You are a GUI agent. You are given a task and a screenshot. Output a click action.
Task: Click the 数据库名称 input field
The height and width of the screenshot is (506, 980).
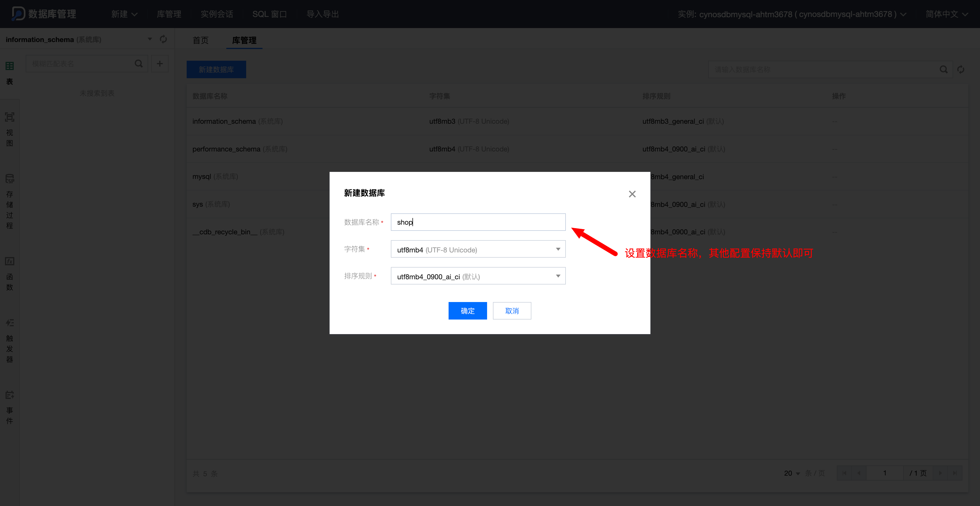coord(478,222)
